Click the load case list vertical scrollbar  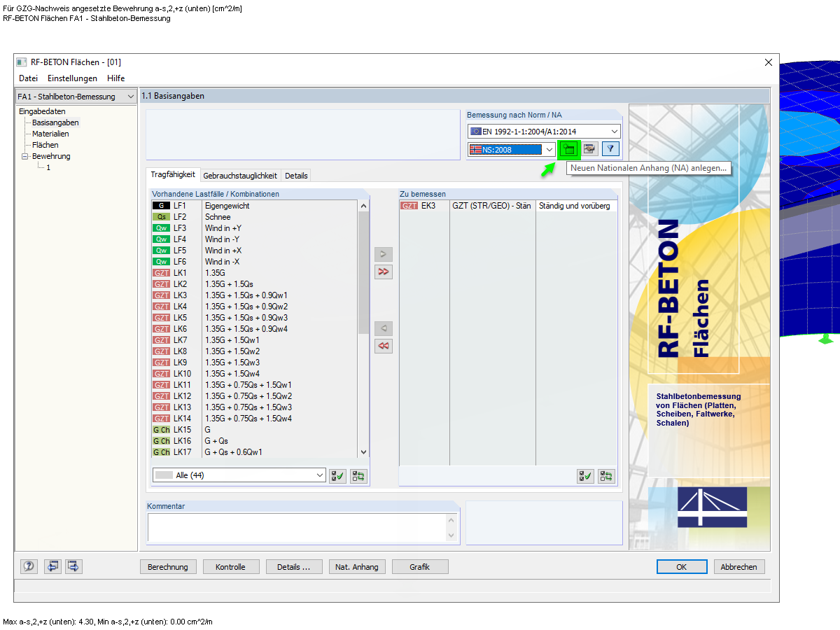(363, 329)
